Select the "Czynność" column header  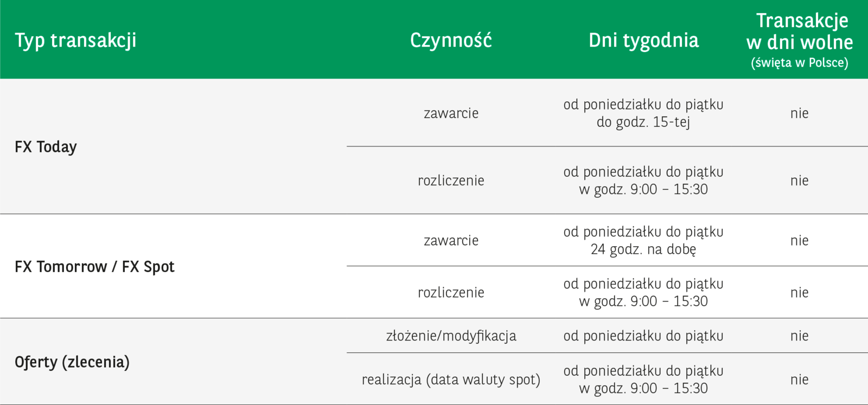pyautogui.click(x=451, y=41)
